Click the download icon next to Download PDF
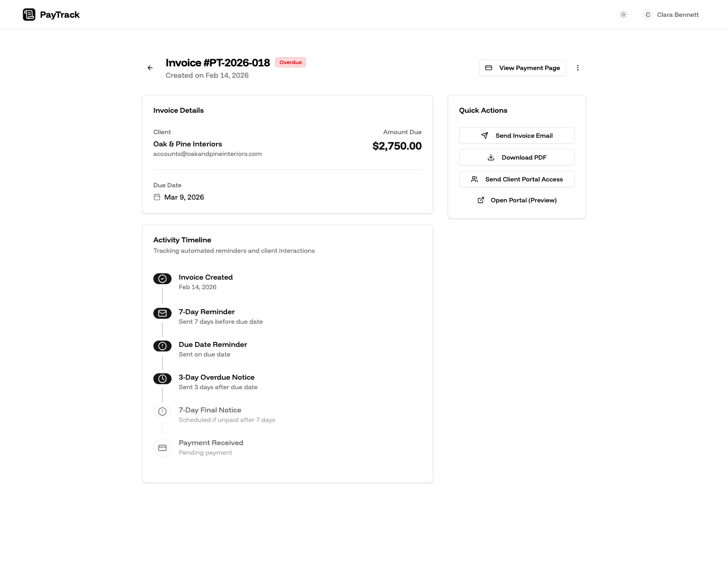The image size is (728, 582). 490,157
